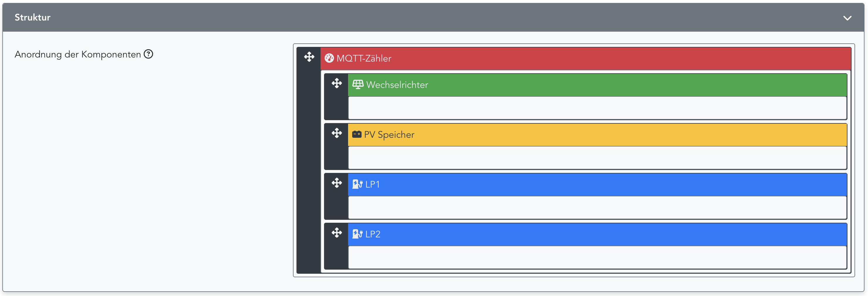868x296 pixels.
Task: Grab the move handle of MQTT-Zähler
Action: coord(309,57)
